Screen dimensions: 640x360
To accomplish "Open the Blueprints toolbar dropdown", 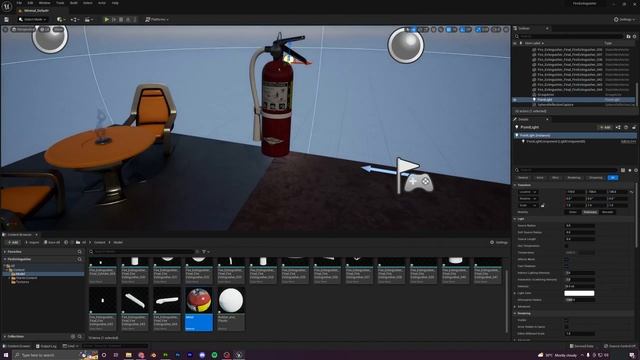I will pos(74,19).
